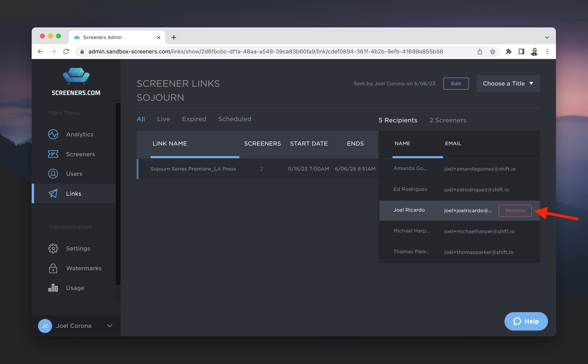The height and width of the screenshot is (364, 588).
Task: Open the browser extensions puzzle icon
Action: (x=508, y=51)
